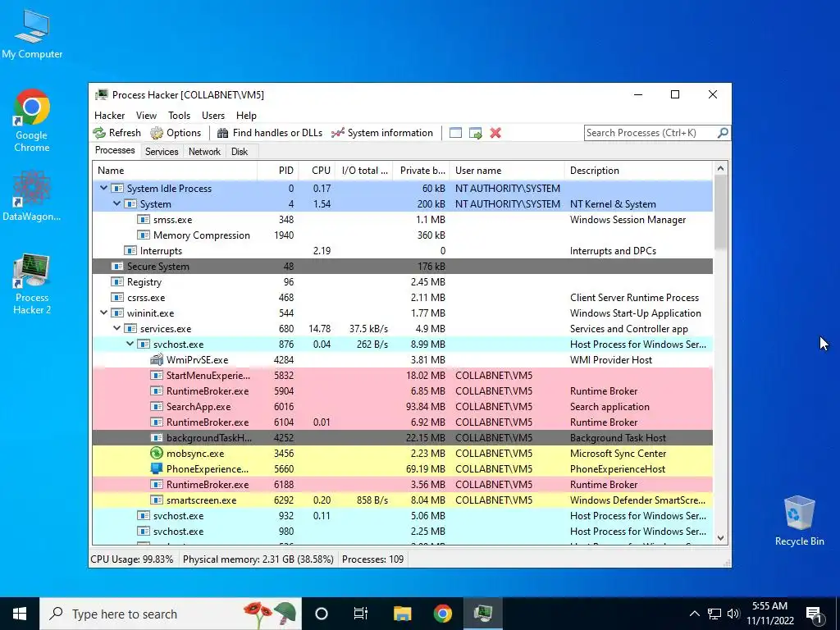
Task: Select the Processes tab
Action: tap(115, 151)
